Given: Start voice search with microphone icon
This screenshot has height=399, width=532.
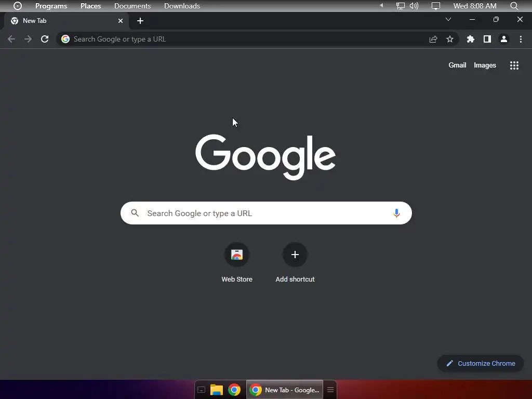Looking at the screenshot, I should [396, 213].
